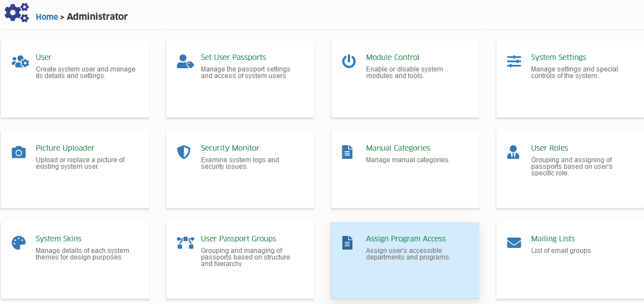Click the Mailing Lists envelope icon
Screen dimensions: 644x304
pos(514,243)
